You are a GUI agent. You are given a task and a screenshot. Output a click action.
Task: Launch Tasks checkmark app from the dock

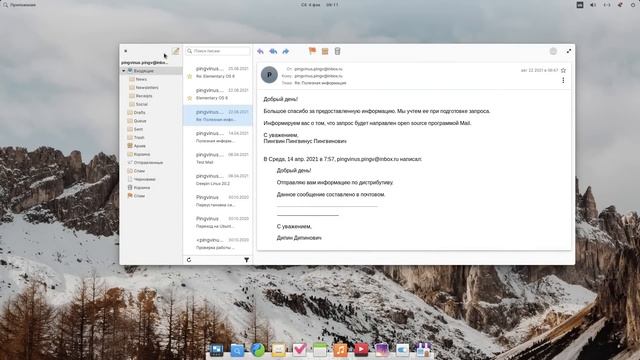click(299, 349)
